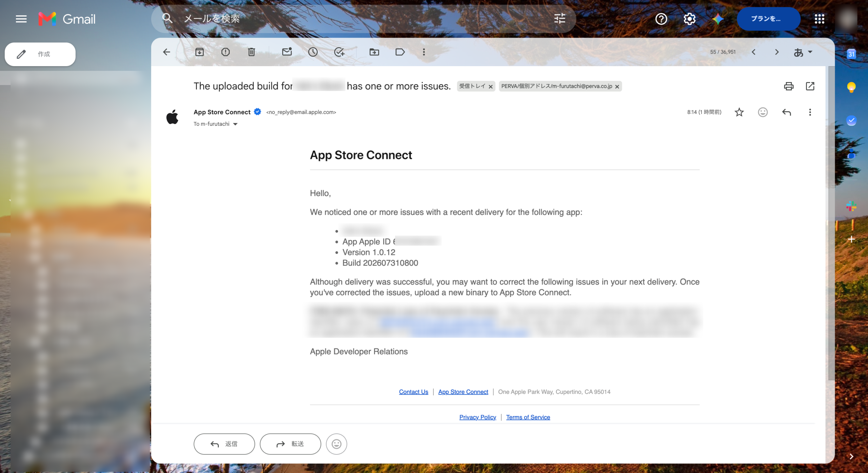Delete this email with trash icon
The width and height of the screenshot is (868, 473).
click(x=251, y=52)
